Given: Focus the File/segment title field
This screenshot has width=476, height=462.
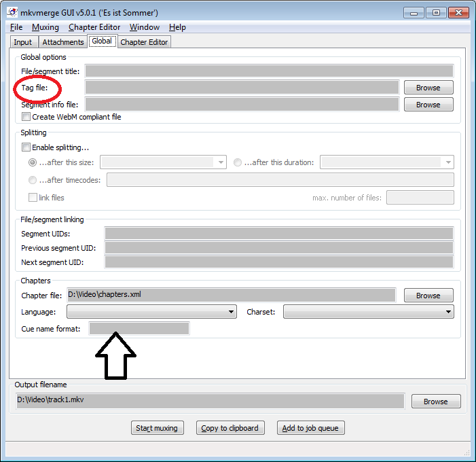Looking at the screenshot, I should (x=269, y=71).
